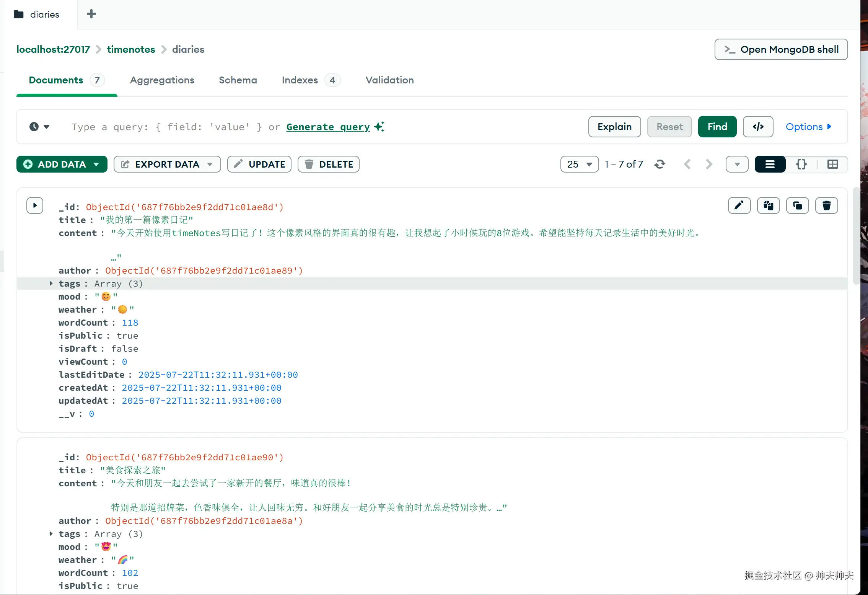Click the Generate query link
The width and height of the screenshot is (868, 595).
pyautogui.click(x=328, y=127)
